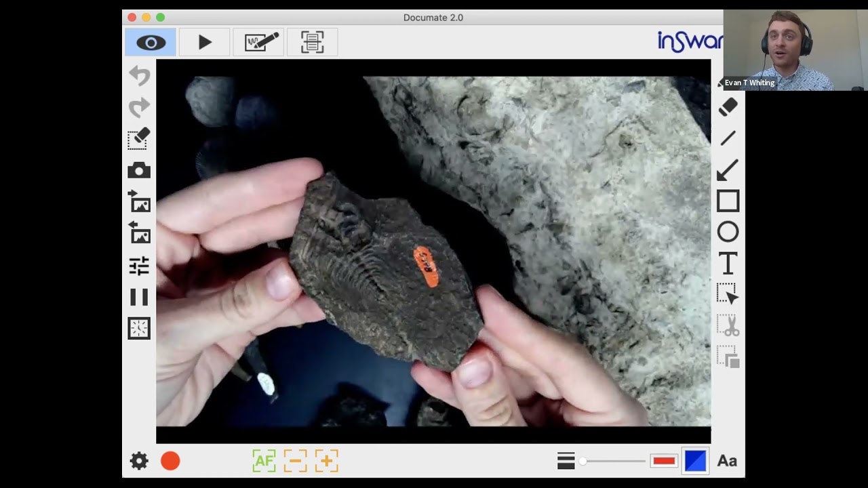The width and height of the screenshot is (868, 488).
Task: Undo the last annotation
Action: [139, 75]
